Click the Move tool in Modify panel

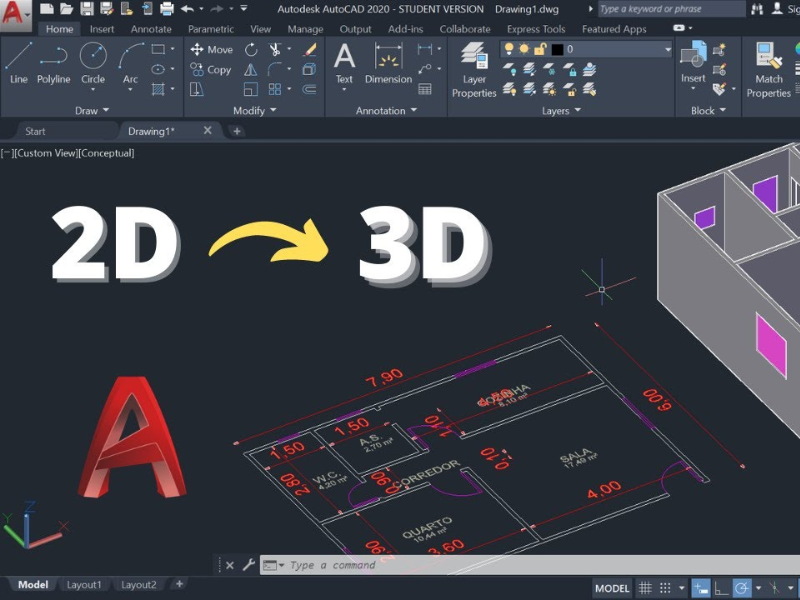click(x=211, y=49)
